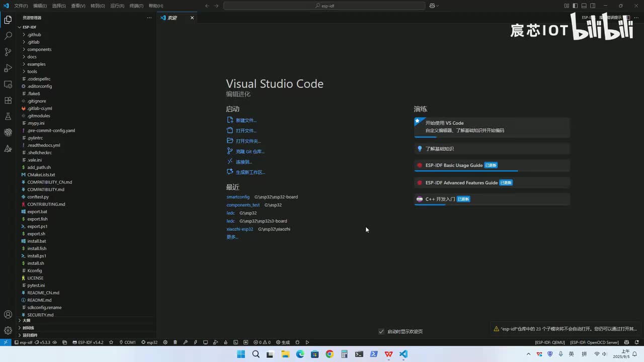Toggle the secondary side bar layout icon

coord(593,6)
